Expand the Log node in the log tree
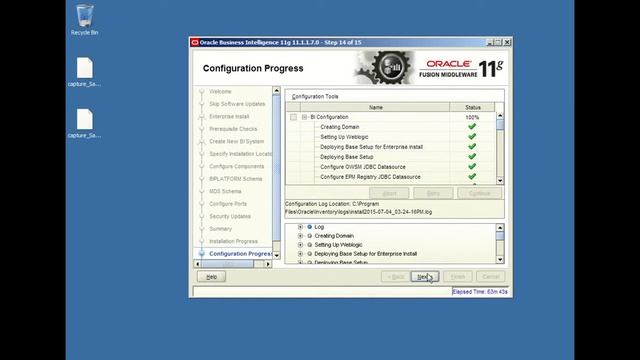640x360 pixels. [x=300, y=227]
